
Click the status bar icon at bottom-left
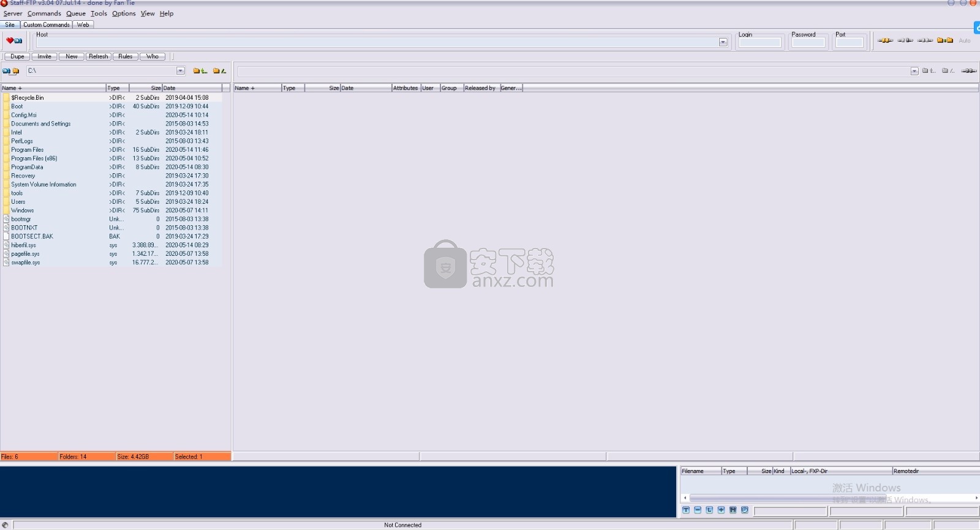tap(6, 525)
